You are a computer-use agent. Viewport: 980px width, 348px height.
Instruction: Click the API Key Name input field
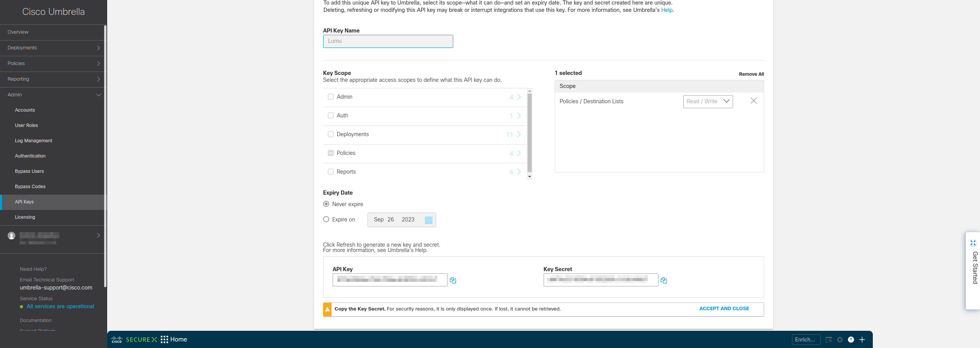pos(388,41)
